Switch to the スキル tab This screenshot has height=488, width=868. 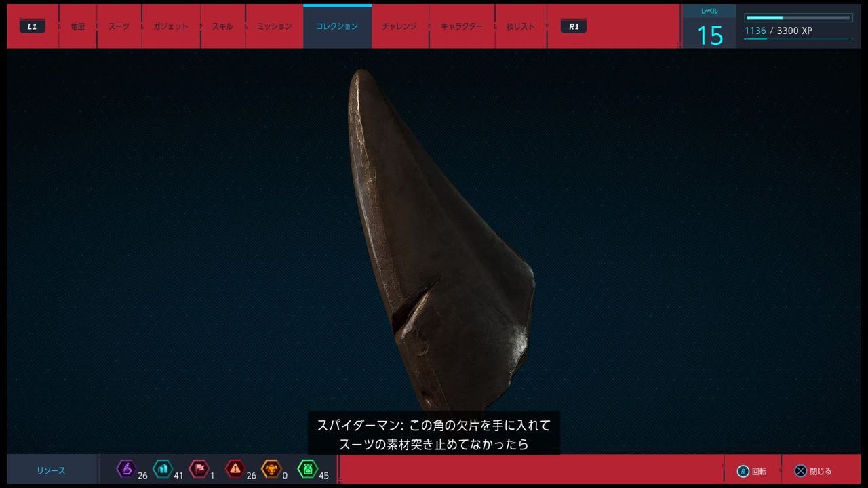(x=222, y=26)
